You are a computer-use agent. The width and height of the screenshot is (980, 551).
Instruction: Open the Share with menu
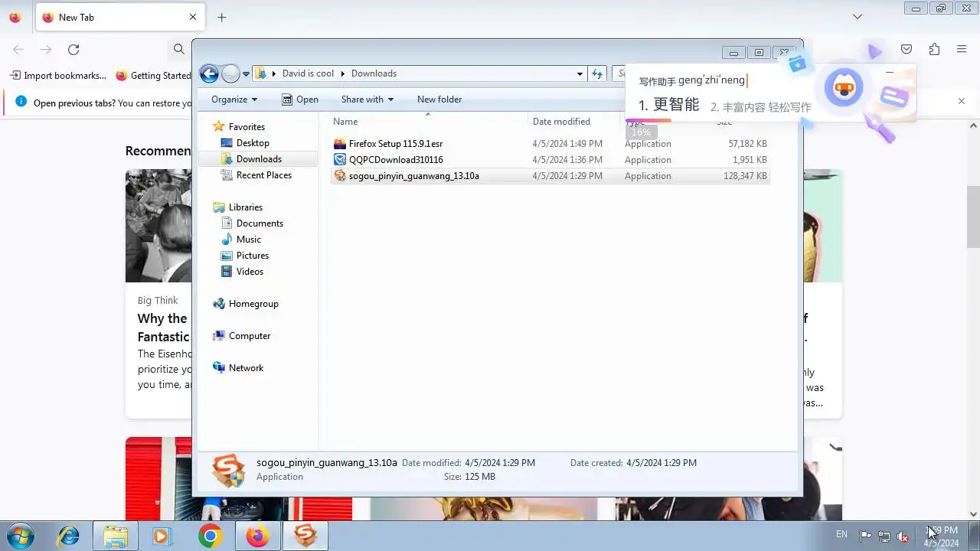(x=367, y=99)
